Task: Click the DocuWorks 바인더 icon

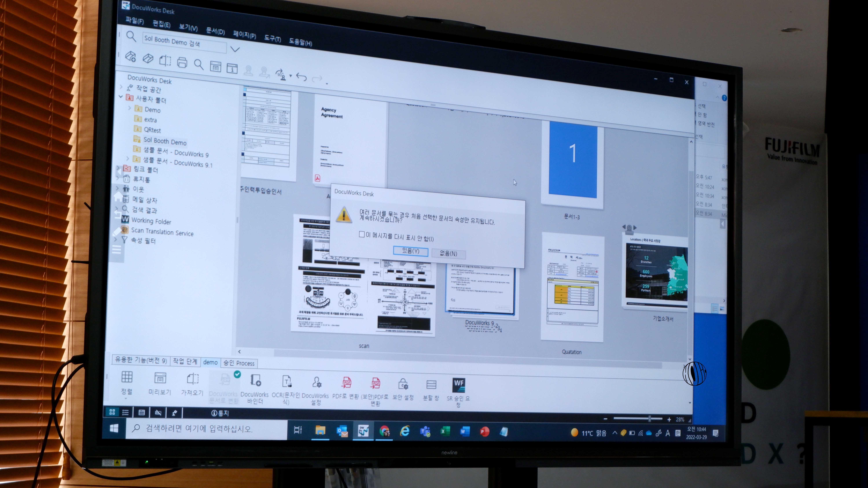Action: click(255, 380)
